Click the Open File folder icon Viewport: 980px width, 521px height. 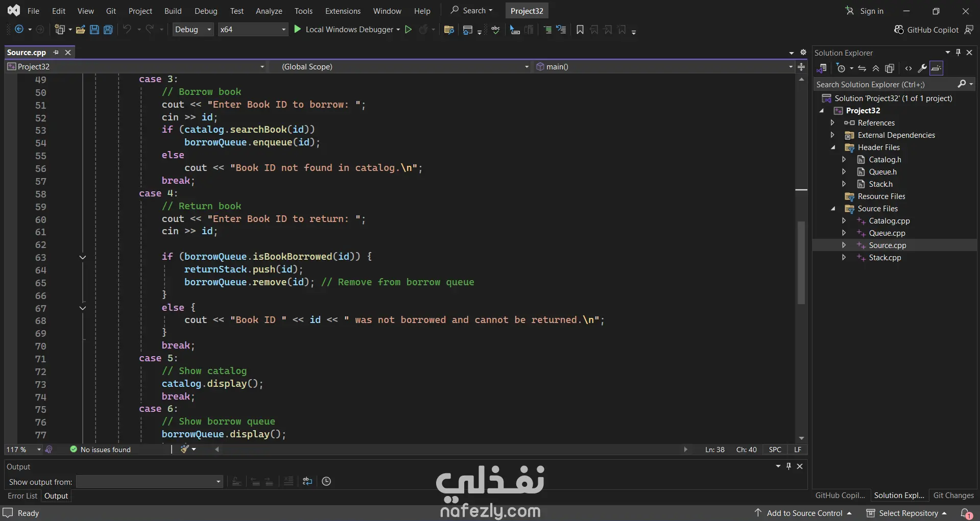click(x=80, y=30)
